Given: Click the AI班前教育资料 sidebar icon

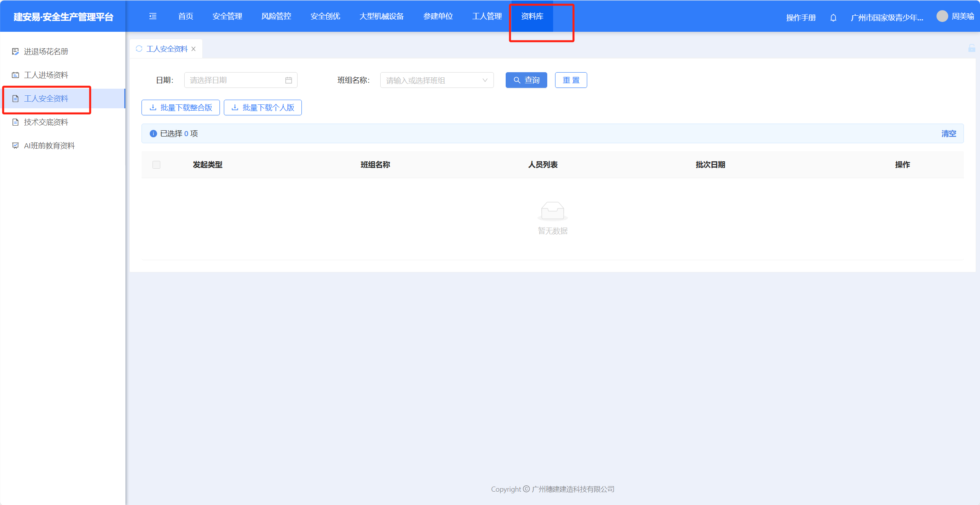Looking at the screenshot, I should pos(15,146).
